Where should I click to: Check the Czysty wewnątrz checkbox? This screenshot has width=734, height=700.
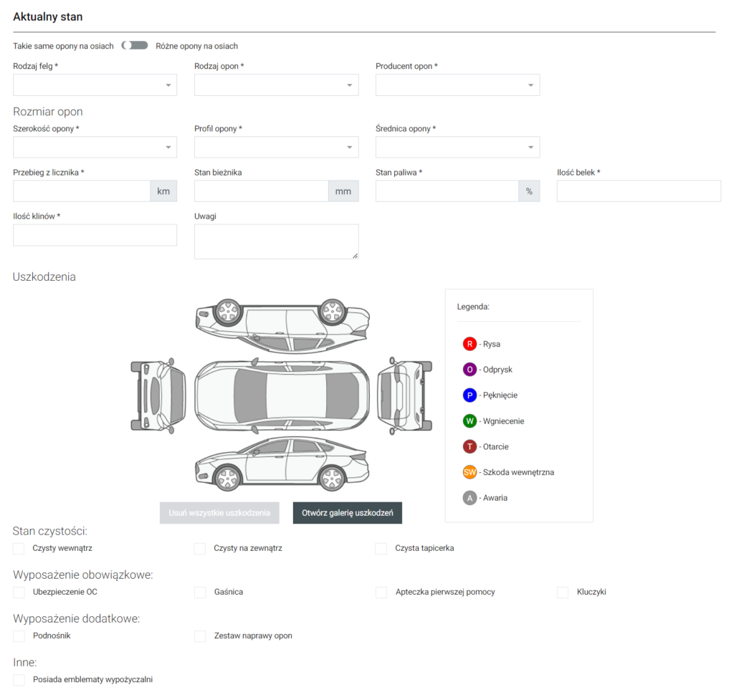click(x=19, y=549)
